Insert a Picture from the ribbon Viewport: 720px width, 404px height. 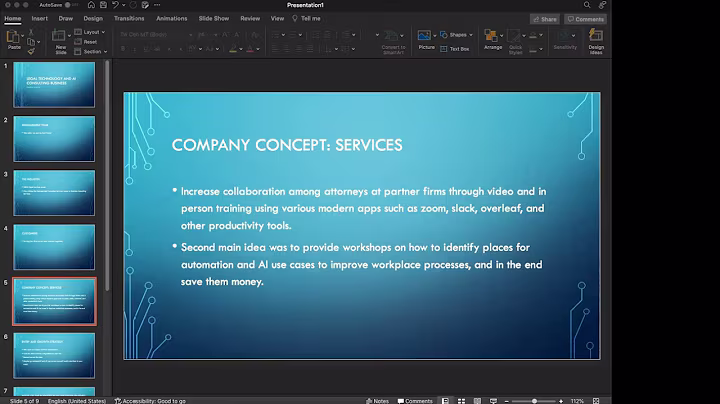(424, 35)
